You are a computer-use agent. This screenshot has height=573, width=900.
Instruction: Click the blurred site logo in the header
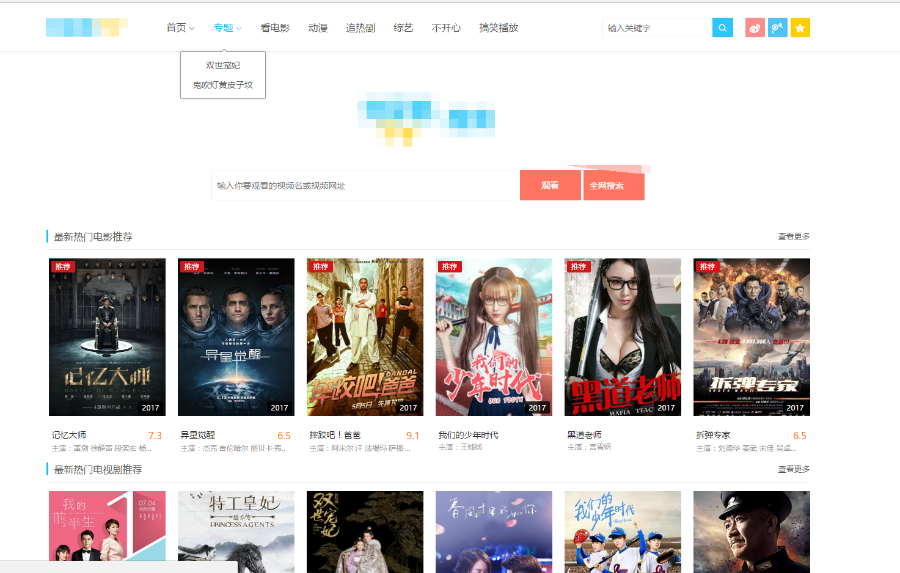coord(87,27)
